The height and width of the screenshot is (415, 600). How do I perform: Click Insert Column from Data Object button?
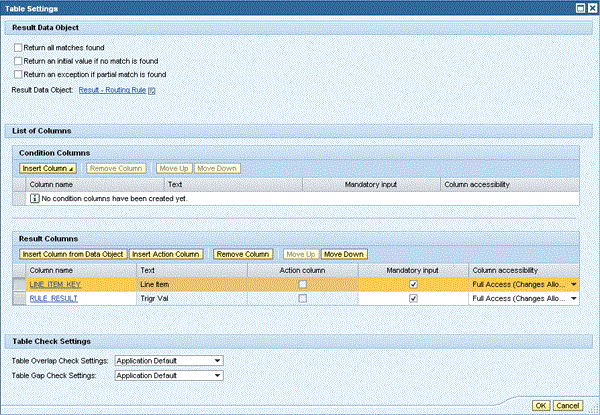(73, 255)
